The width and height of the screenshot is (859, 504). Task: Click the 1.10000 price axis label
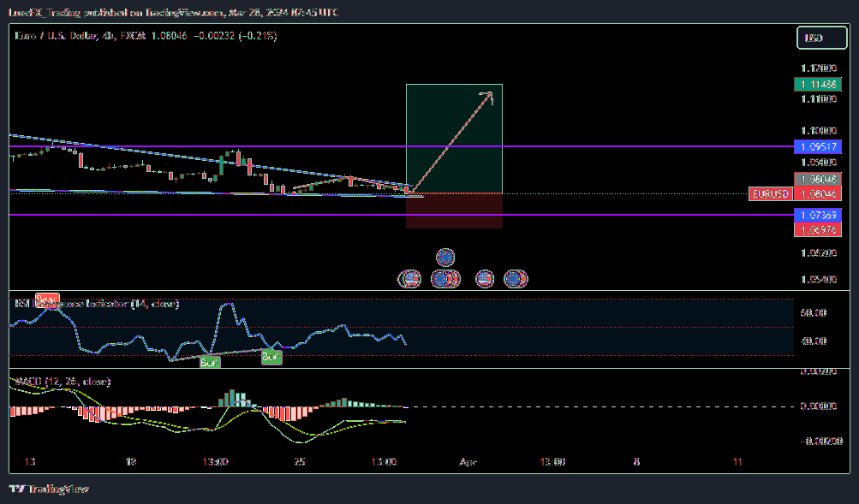[819, 131]
